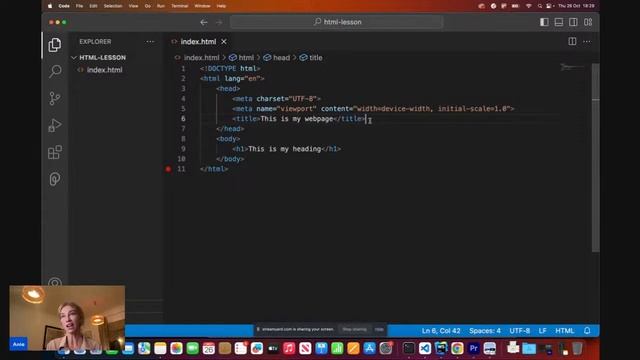Open the Source Control view
Screen dimensions: 640x360
pos(55,98)
